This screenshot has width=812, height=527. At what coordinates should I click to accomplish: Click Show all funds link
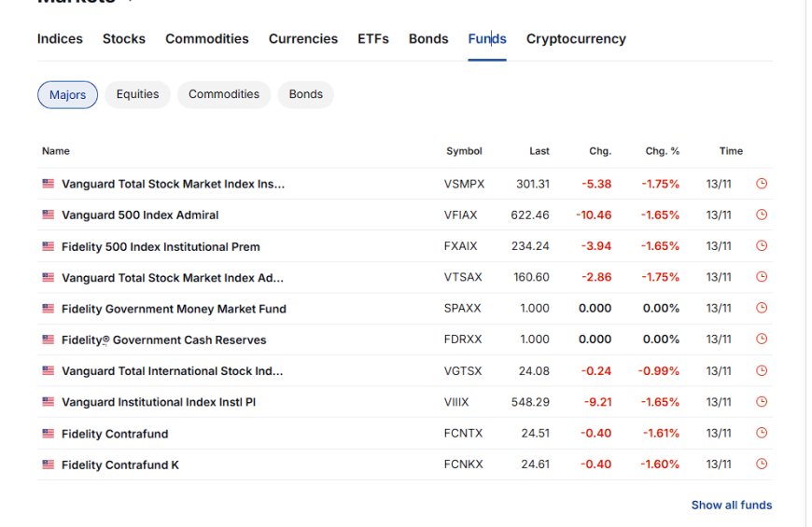point(731,505)
